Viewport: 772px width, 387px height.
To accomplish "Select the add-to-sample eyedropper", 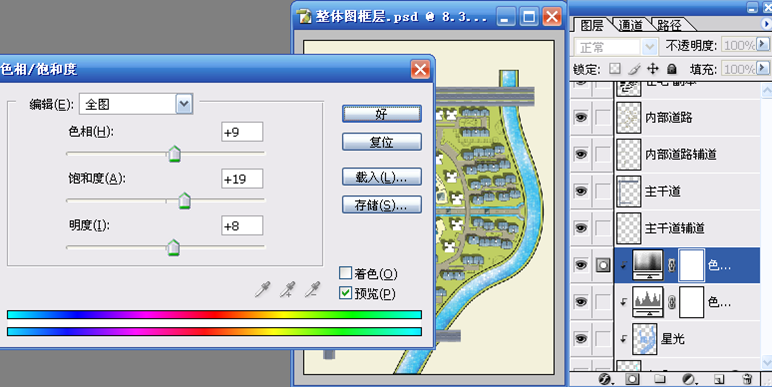I will (x=288, y=289).
